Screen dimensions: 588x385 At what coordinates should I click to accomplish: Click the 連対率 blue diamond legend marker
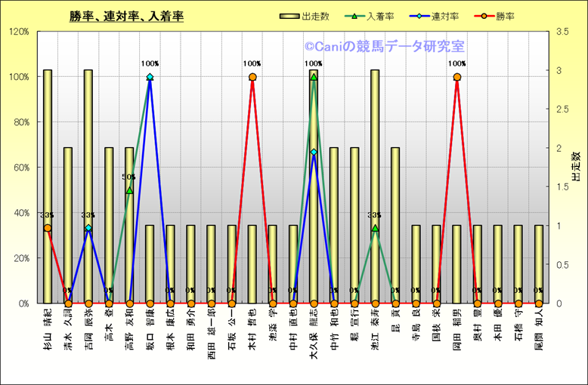(x=420, y=16)
